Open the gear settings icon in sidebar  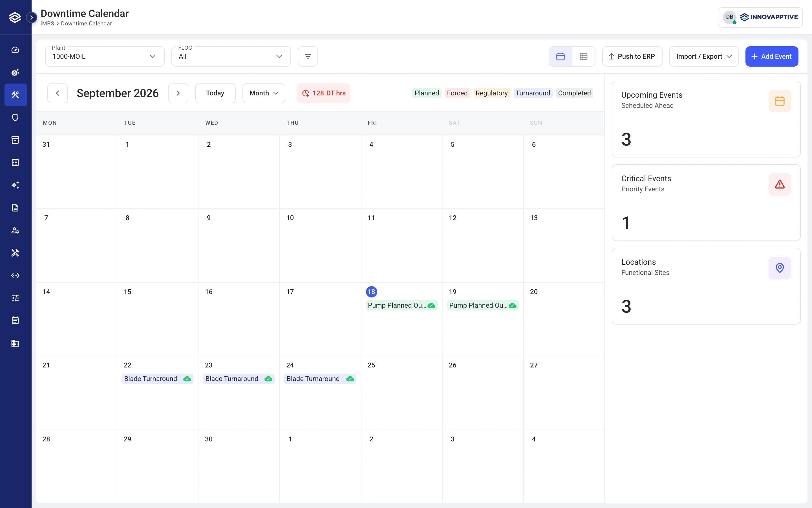[15, 72]
